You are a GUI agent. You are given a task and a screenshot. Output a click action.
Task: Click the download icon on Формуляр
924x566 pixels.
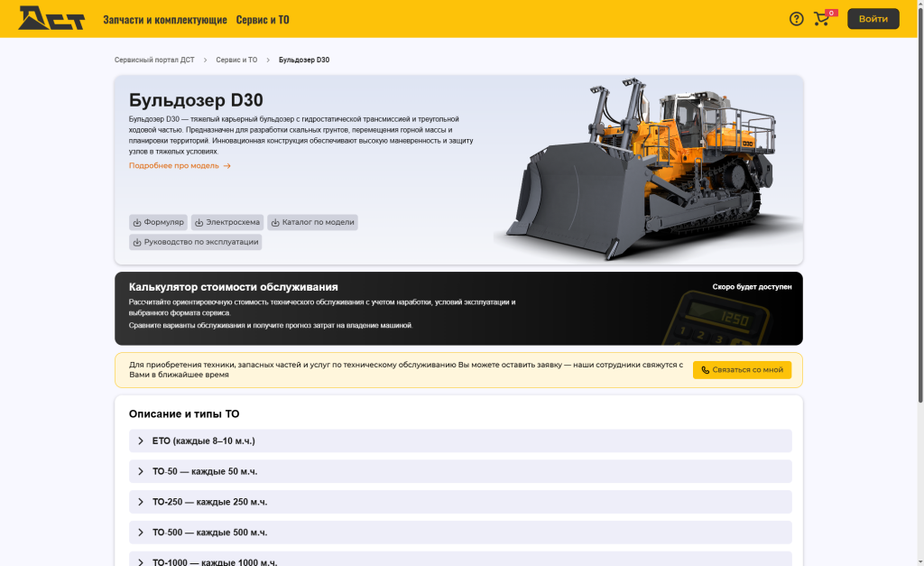(x=137, y=223)
